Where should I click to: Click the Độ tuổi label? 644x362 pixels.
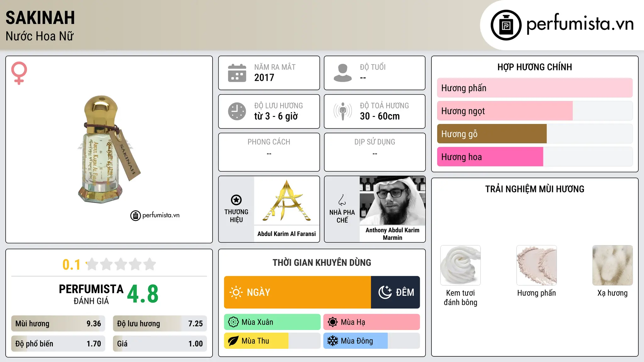[x=373, y=67]
